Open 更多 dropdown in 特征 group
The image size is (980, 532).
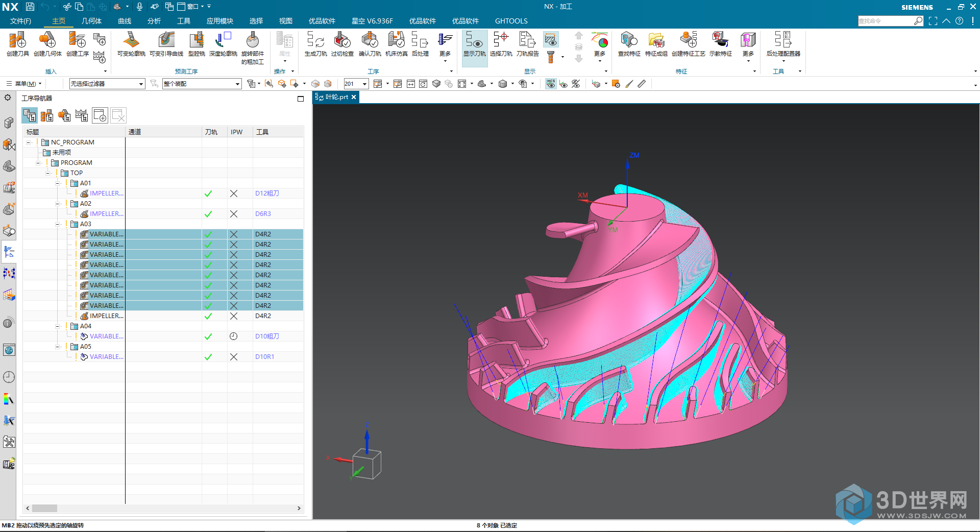click(x=748, y=47)
